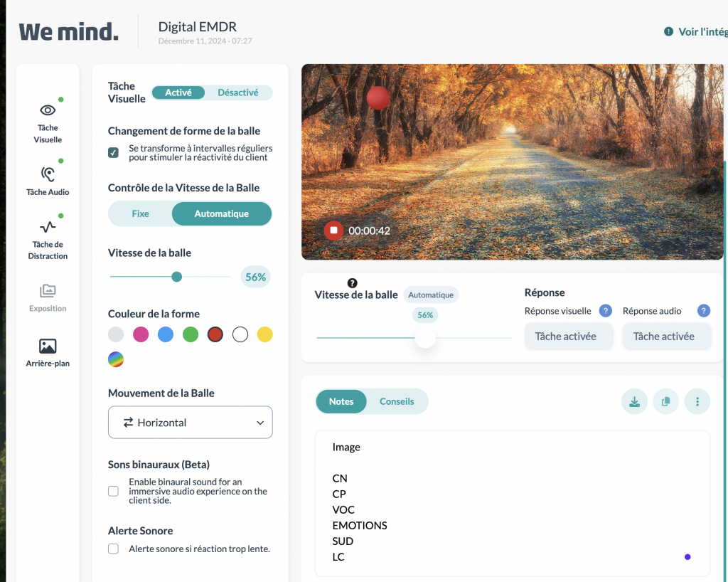Stop the recording with the red button
This screenshot has height=582, width=728.
click(333, 231)
